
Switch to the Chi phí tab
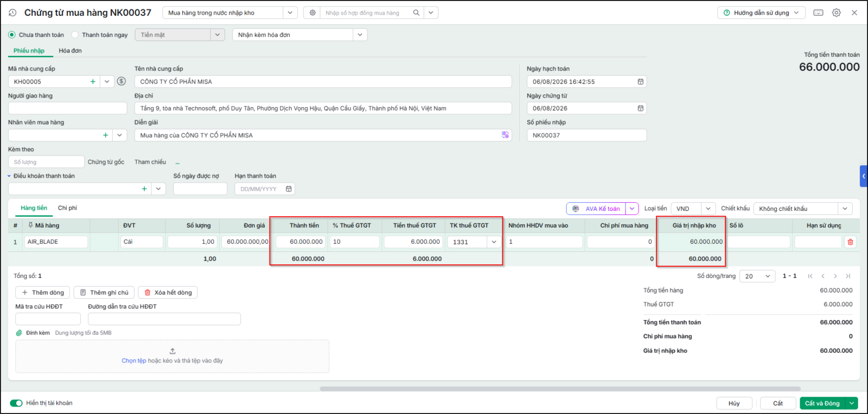(68, 208)
